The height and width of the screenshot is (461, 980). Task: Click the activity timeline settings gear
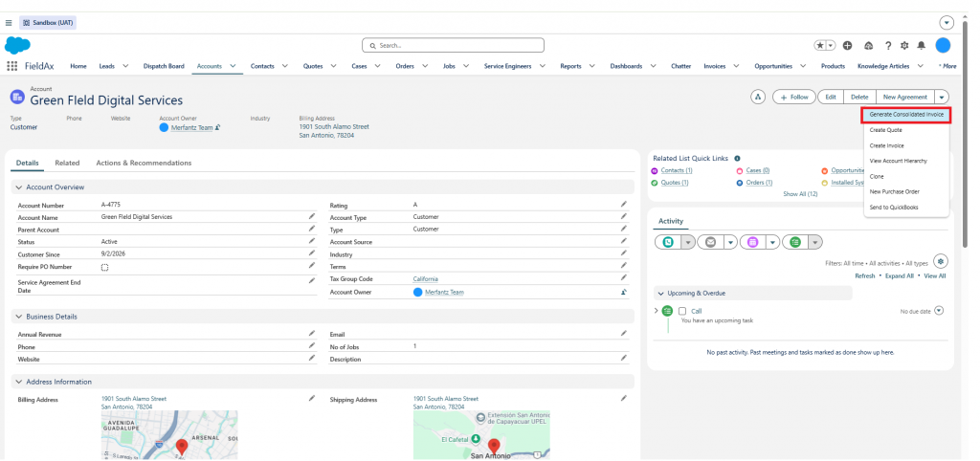coord(940,261)
